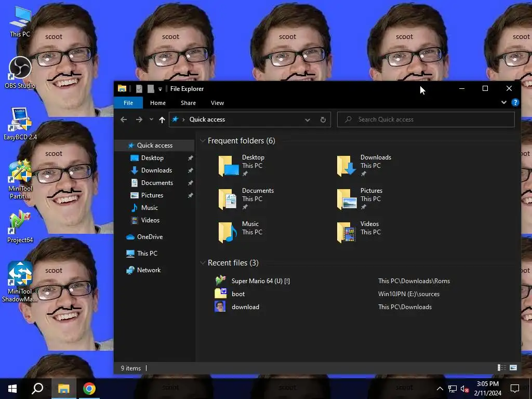The width and height of the screenshot is (532, 399).
Task: Open the File menu tab
Action: [x=128, y=103]
